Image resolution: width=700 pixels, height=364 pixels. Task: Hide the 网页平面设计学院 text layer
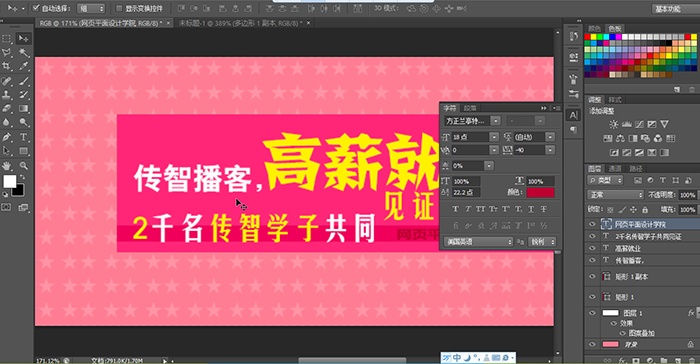(592, 224)
